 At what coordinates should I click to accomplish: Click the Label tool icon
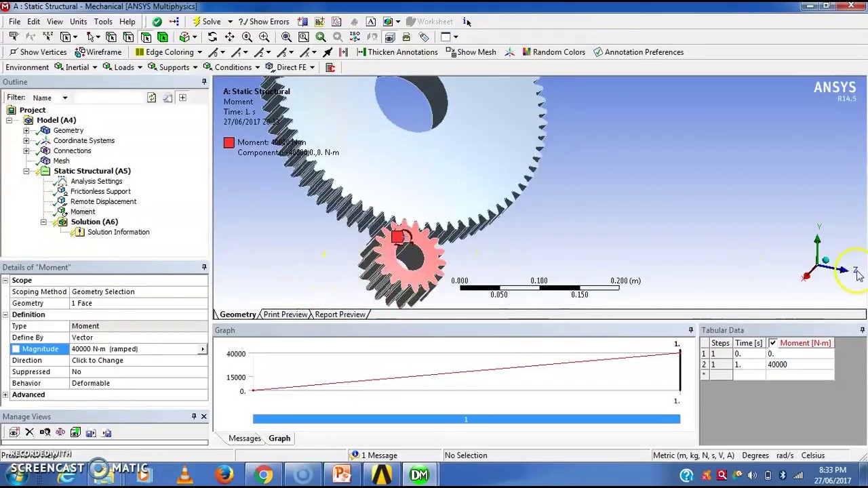pos(14,37)
